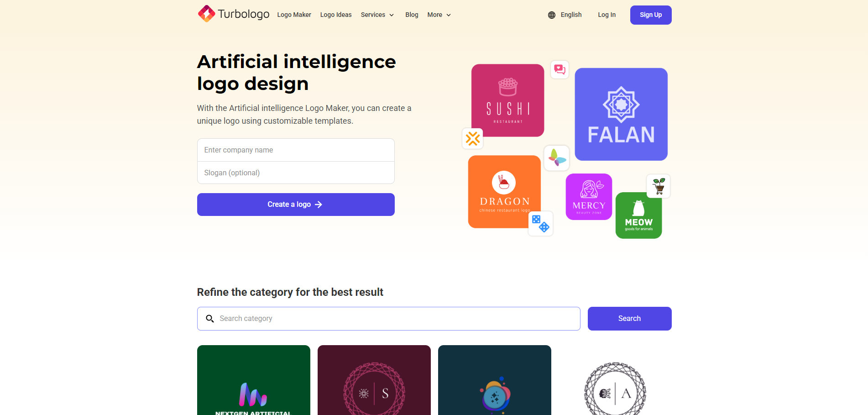868x415 pixels.
Task: Open the Logo Maker menu item
Action: [x=294, y=15]
